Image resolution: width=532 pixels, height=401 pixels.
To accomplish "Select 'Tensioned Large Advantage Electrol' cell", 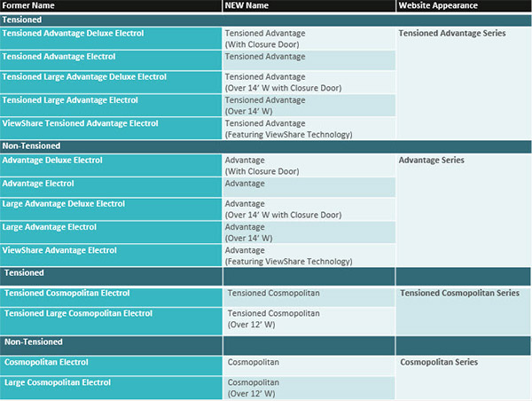I will click(111, 106).
